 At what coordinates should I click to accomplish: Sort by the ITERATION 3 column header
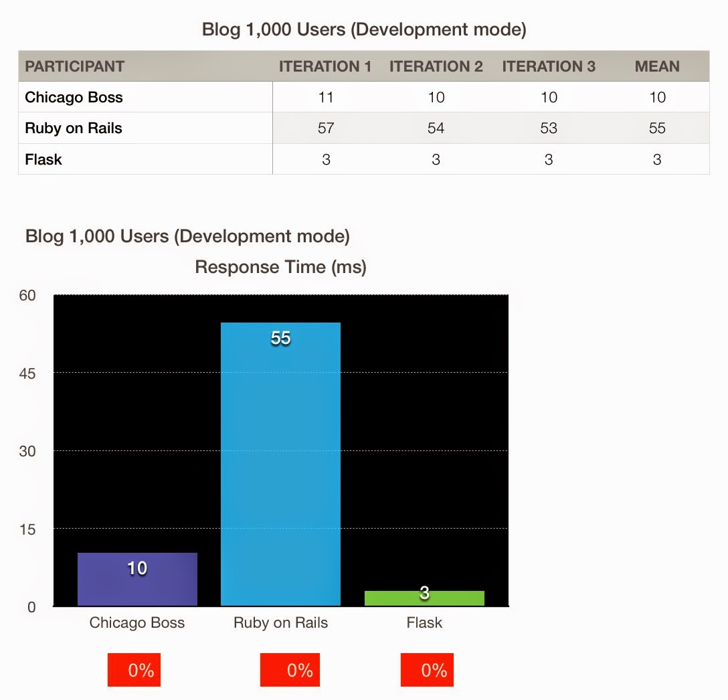click(x=549, y=66)
